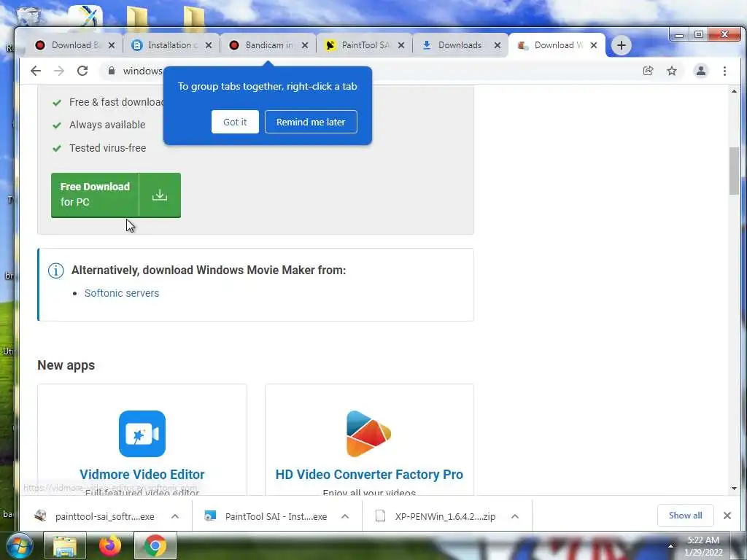The height and width of the screenshot is (560, 747).
Task: Click the download arrow icon on green button
Action: coord(160,195)
